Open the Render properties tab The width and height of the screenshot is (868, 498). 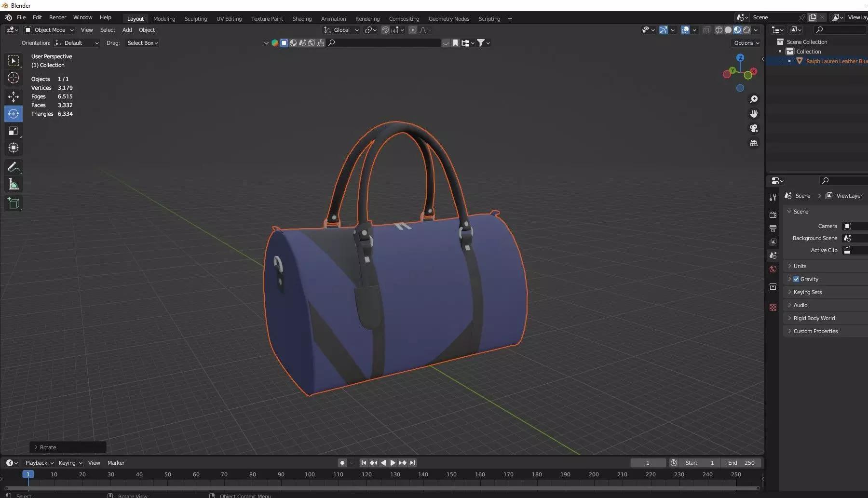pyautogui.click(x=773, y=215)
